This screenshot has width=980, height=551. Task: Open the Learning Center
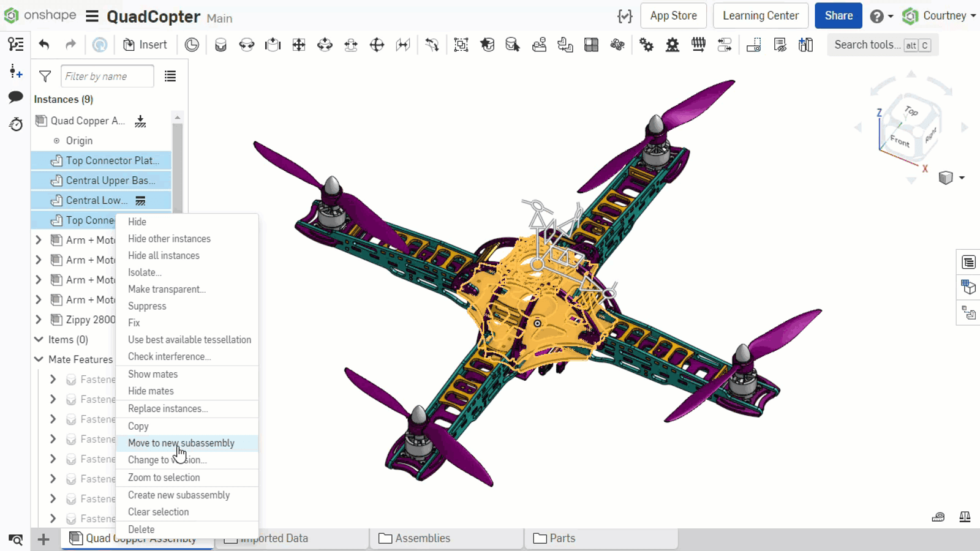(760, 15)
